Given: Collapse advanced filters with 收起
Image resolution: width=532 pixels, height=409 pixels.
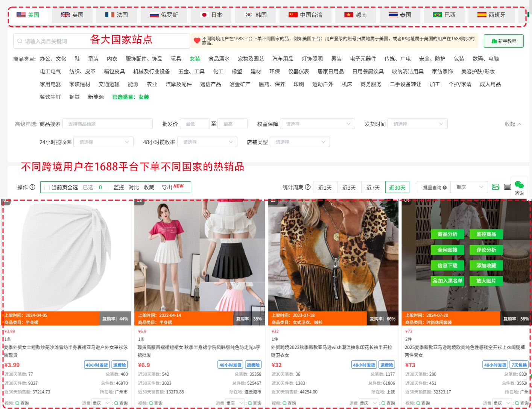Looking at the screenshot, I should [x=513, y=124].
